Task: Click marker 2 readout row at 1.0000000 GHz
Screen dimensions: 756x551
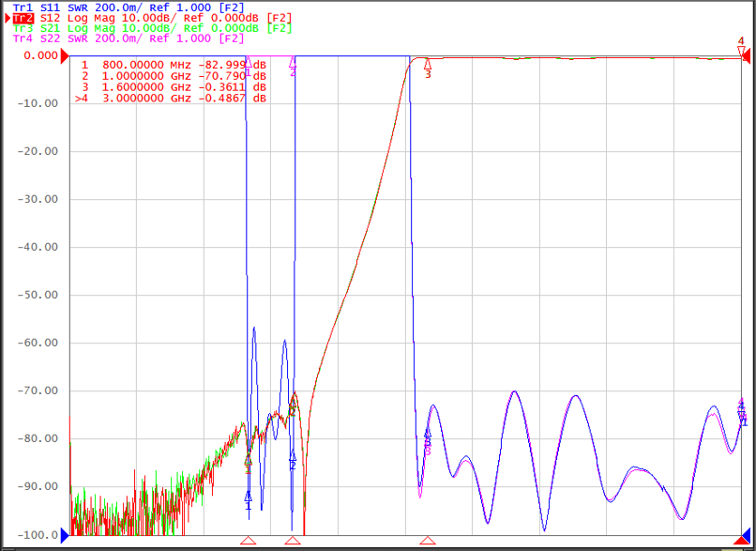Action: [x=174, y=76]
